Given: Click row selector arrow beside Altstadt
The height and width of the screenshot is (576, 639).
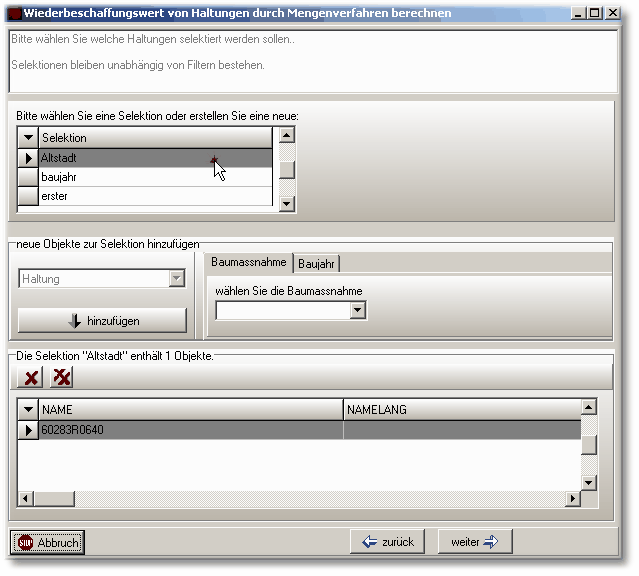Looking at the screenshot, I should coord(28,158).
